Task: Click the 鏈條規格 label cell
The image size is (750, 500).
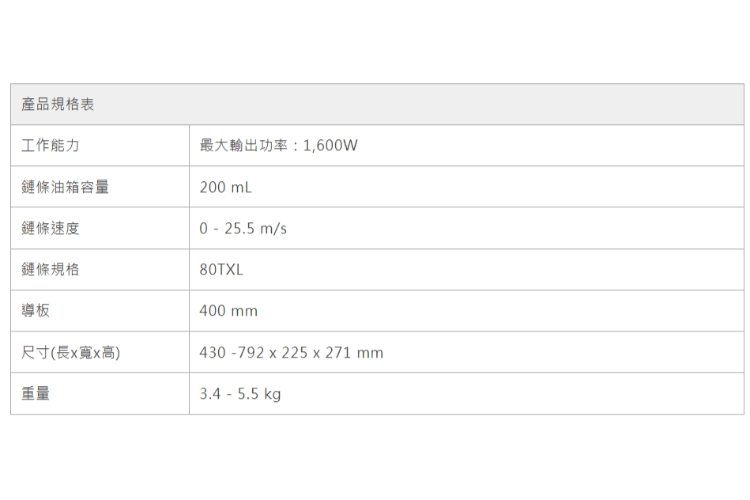Action: click(50, 270)
